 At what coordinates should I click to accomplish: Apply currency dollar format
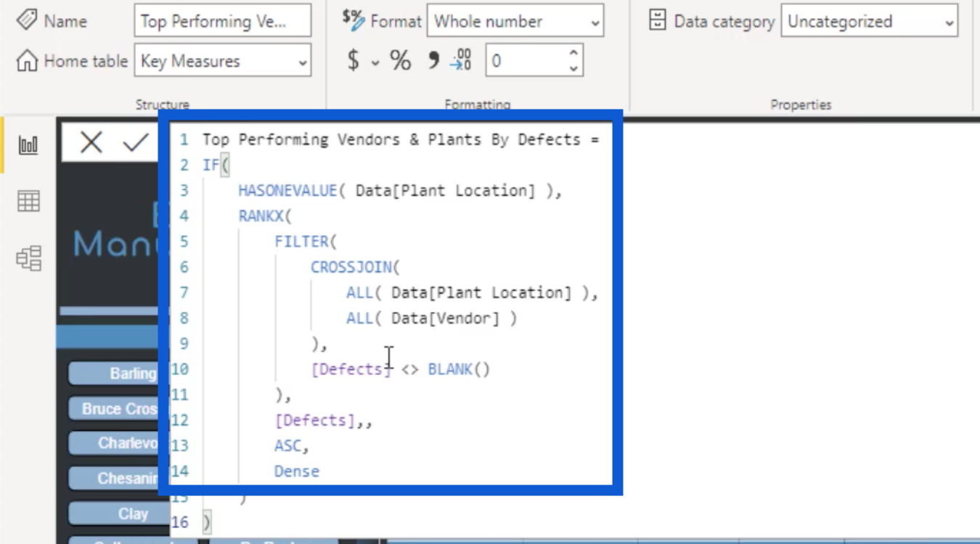coord(354,61)
